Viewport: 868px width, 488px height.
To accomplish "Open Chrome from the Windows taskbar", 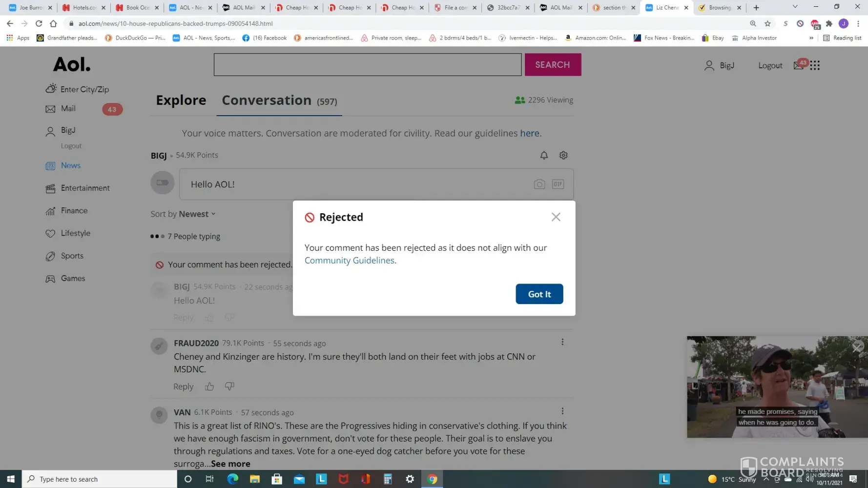I will click(x=432, y=479).
